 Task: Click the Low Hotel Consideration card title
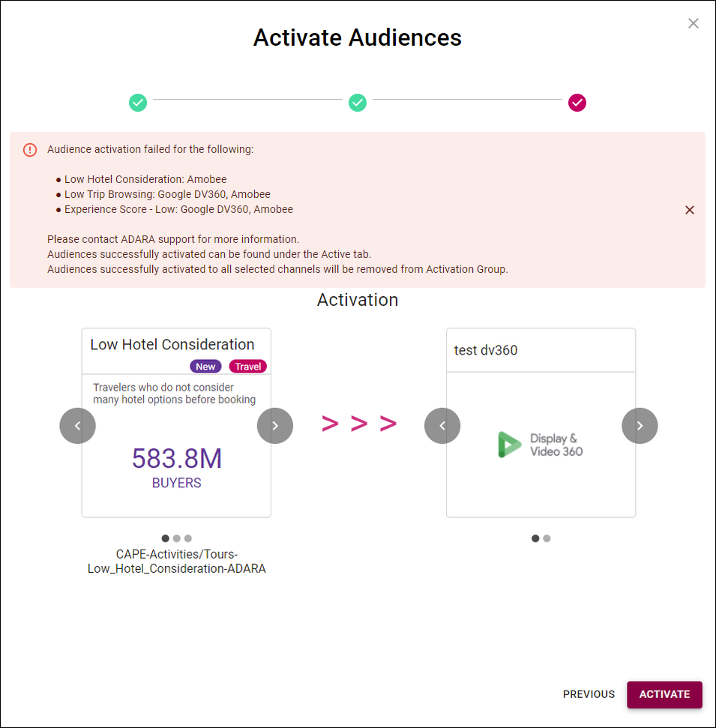(172, 344)
